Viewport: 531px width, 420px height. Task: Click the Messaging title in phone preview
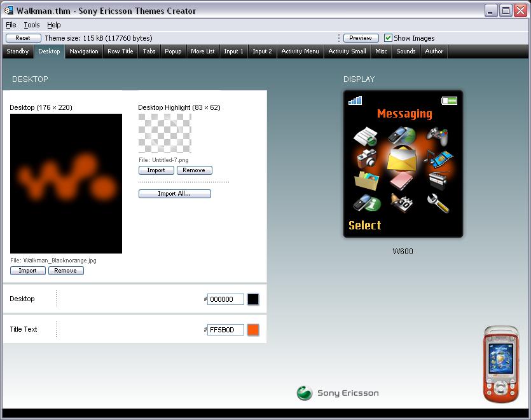pyautogui.click(x=404, y=114)
